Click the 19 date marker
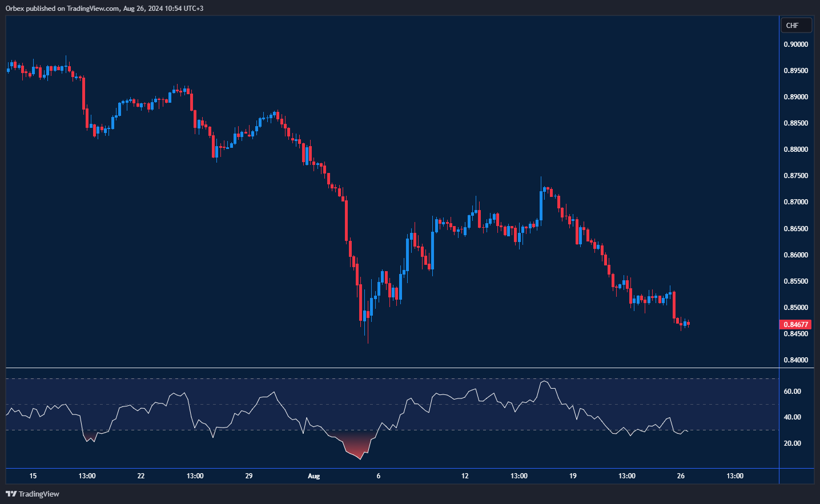The height and width of the screenshot is (504, 820). click(572, 475)
